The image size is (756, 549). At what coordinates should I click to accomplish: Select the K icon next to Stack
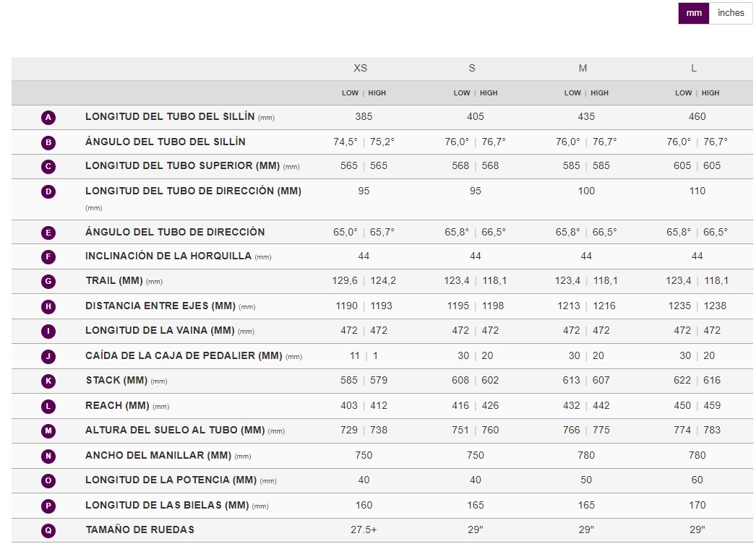point(48,381)
